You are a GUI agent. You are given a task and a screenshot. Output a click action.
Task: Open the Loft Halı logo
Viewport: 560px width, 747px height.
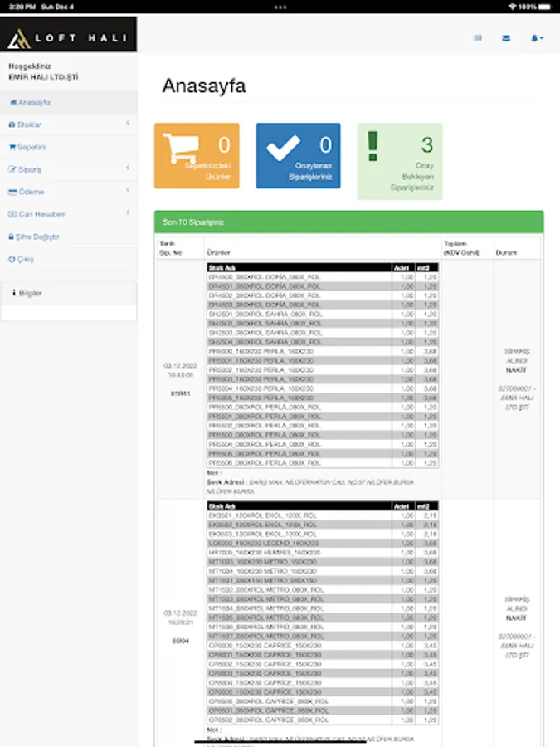click(x=68, y=34)
